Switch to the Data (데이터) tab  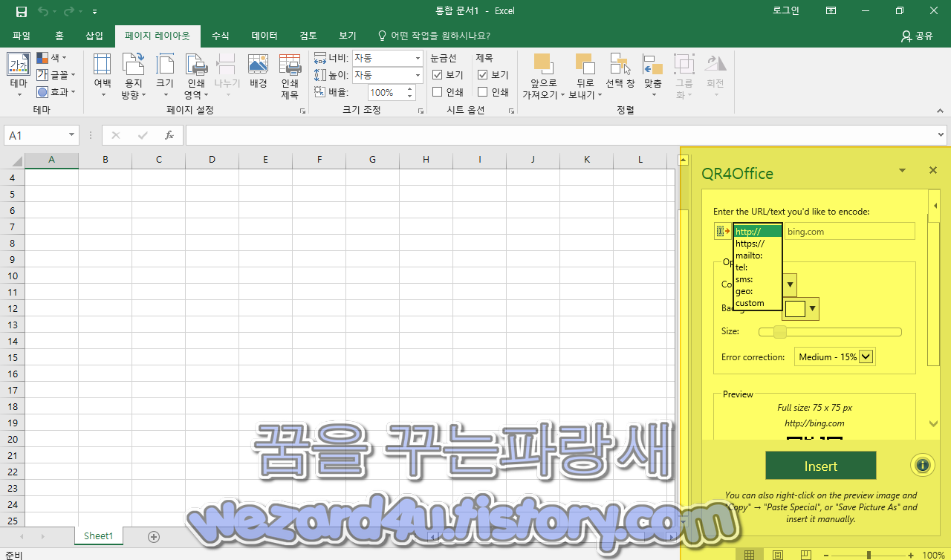click(264, 36)
